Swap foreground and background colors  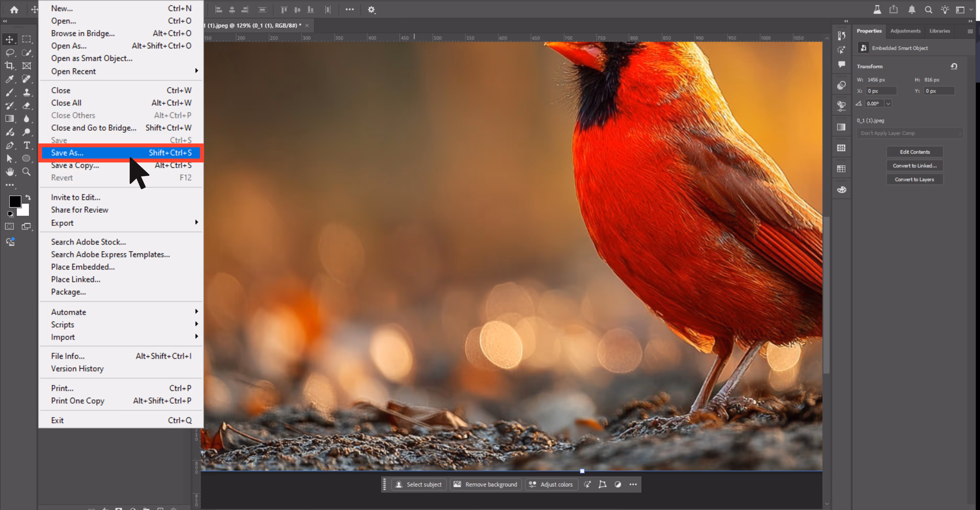point(28,197)
